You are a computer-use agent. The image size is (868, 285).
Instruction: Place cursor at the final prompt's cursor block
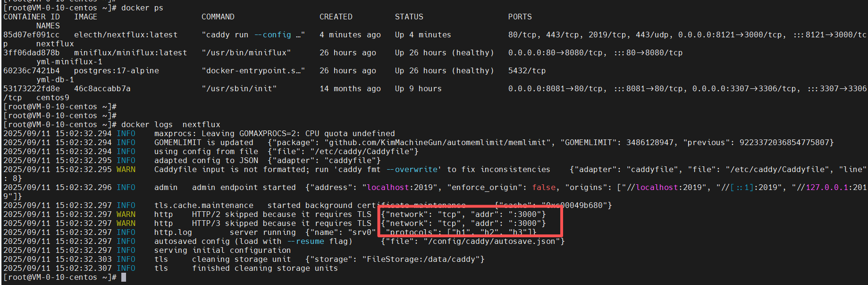[x=124, y=277]
